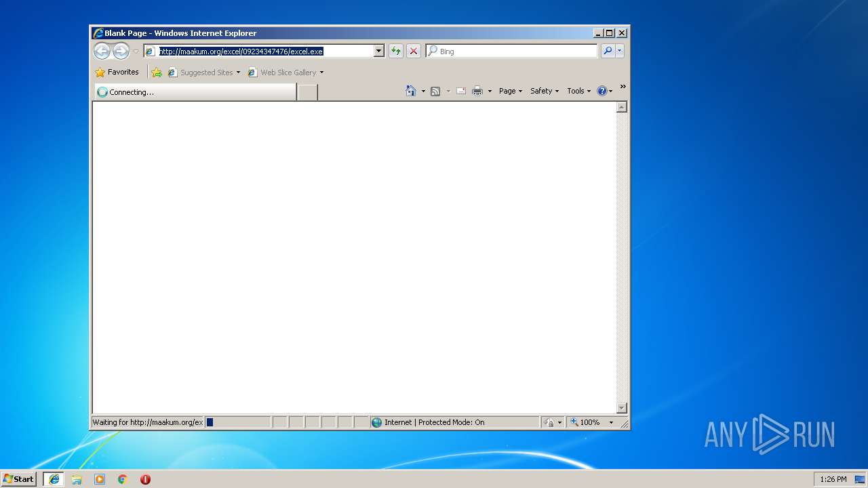Click the Show Desktop tray icon
The height and width of the screenshot is (488, 868).
(x=861, y=479)
